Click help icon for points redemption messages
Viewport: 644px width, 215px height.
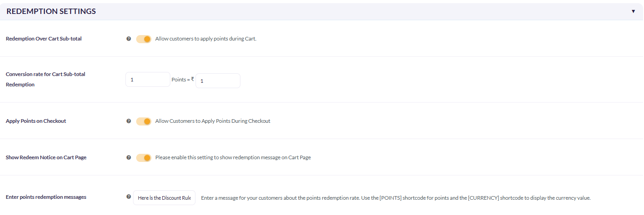129,197
